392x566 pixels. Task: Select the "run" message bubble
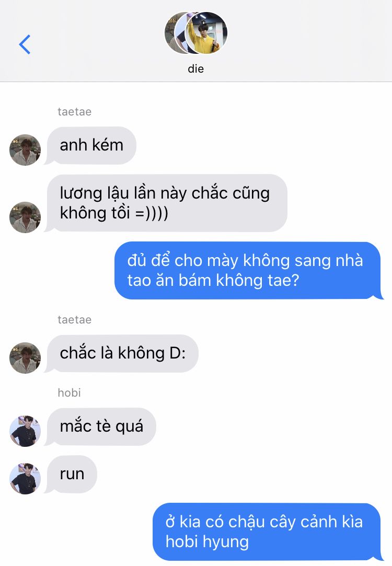72,475
